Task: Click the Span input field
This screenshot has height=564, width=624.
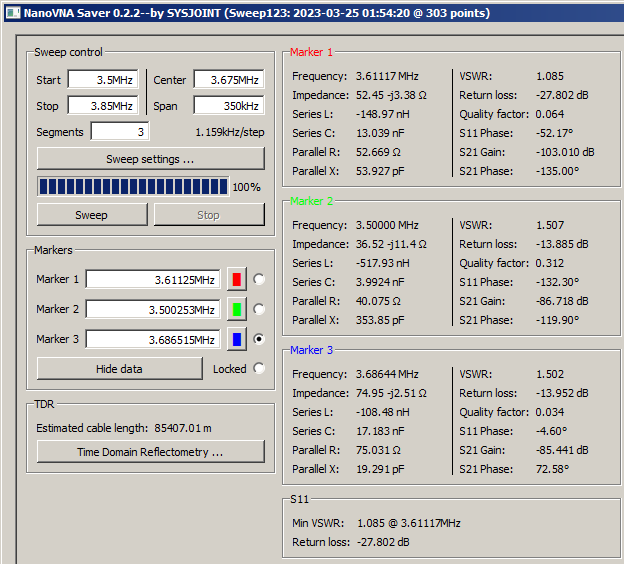Action: (x=229, y=106)
